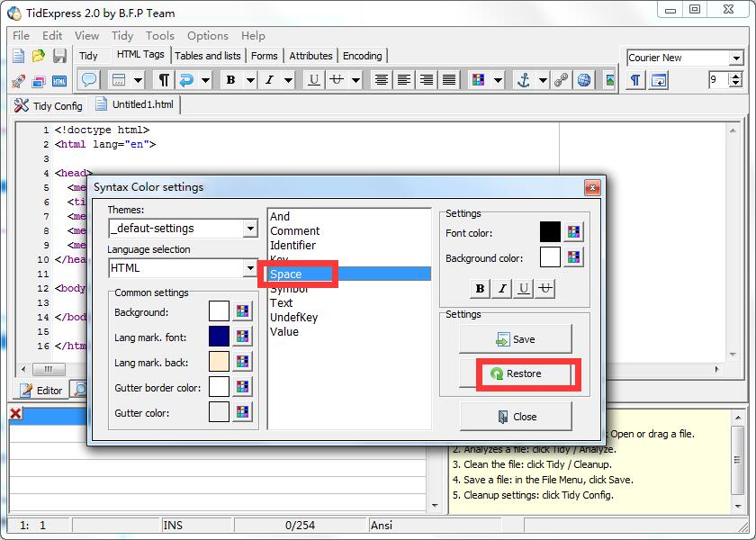The height and width of the screenshot is (540, 756).
Task: Expand the dropdown arrow next to the anchor icon
Action: [x=543, y=79]
